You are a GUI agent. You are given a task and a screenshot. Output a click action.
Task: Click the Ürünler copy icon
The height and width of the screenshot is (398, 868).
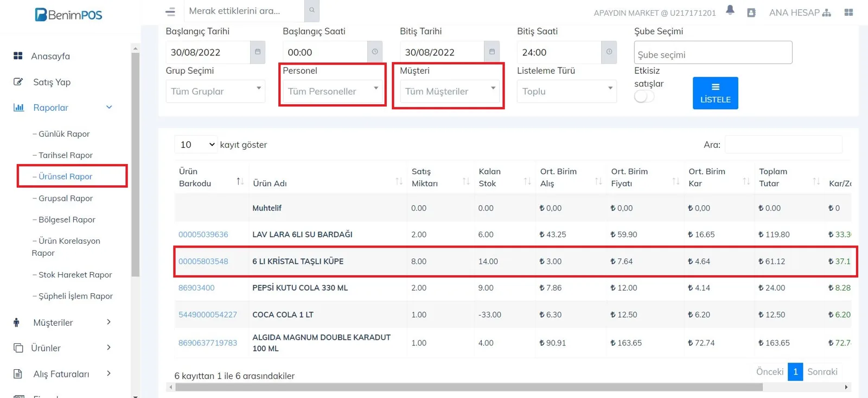[18, 348]
